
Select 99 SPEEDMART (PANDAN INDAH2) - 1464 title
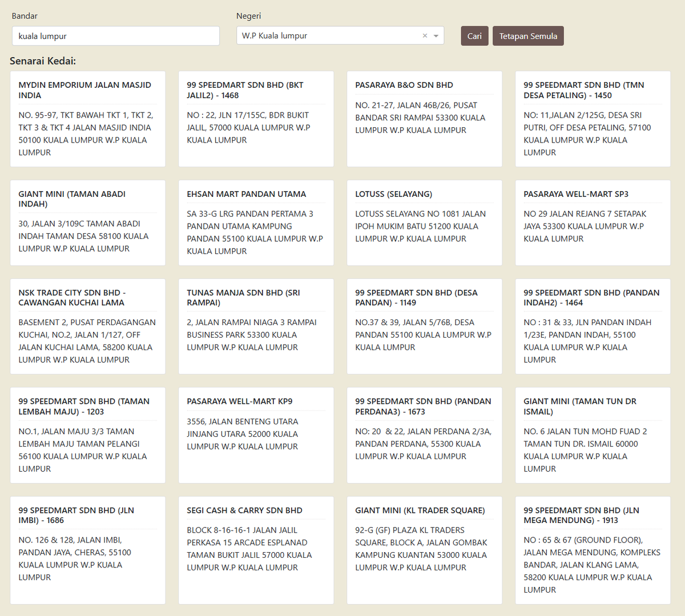591,298
